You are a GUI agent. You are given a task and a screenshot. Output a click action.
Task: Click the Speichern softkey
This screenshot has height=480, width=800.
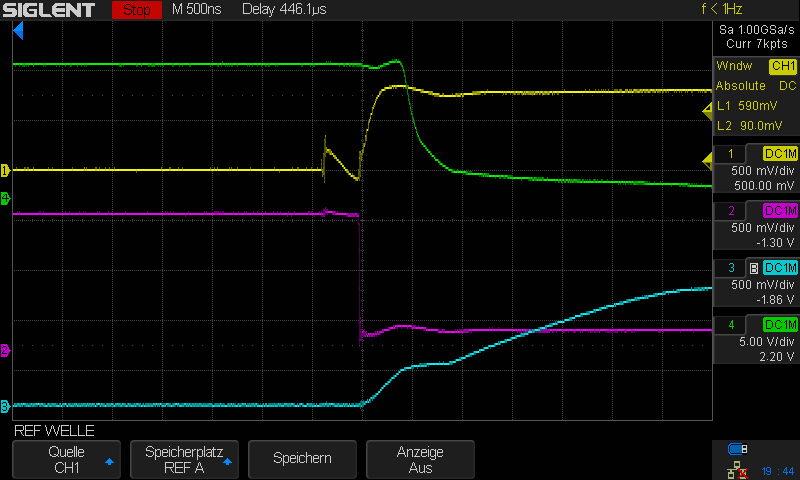(302, 460)
